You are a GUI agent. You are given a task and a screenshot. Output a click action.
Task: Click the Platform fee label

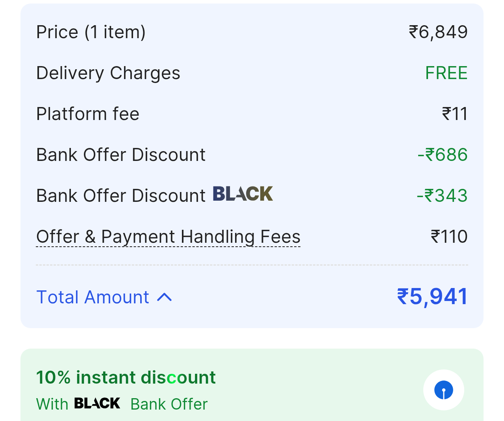(87, 114)
